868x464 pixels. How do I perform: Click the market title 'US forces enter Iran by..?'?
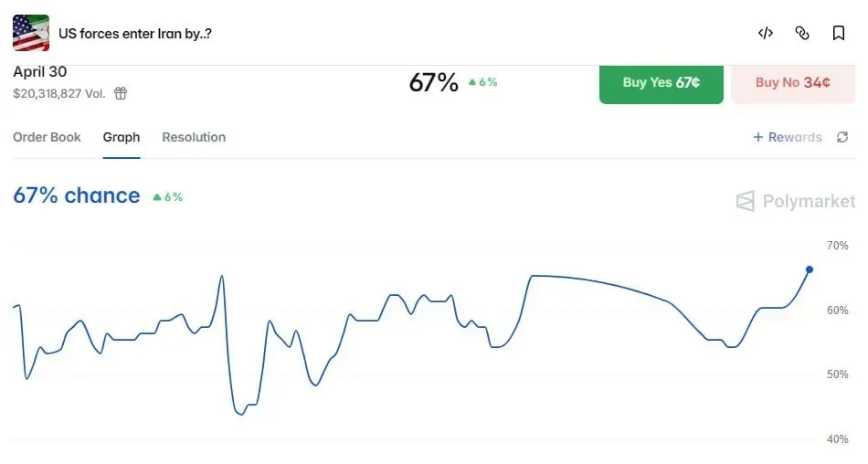coord(135,34)
